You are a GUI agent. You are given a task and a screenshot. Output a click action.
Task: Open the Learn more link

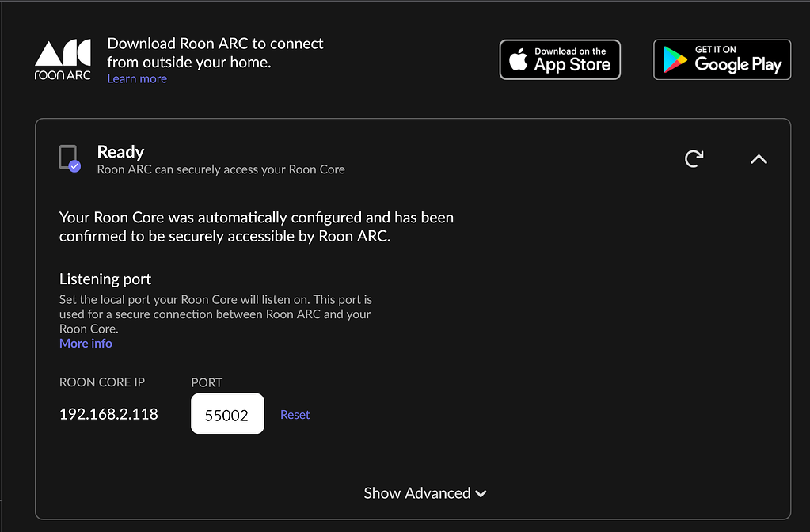136,78
